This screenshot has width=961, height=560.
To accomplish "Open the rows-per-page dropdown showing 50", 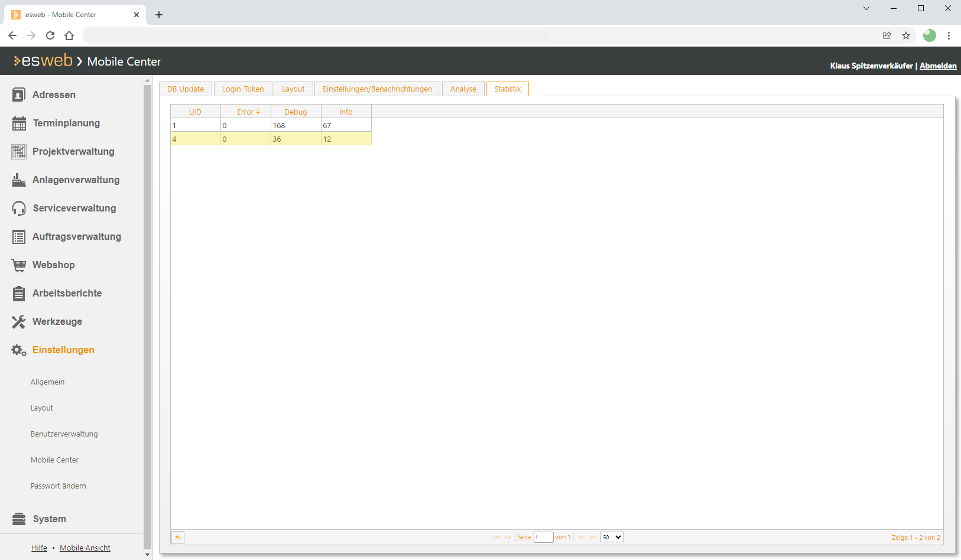I will (x=612, y=537).
